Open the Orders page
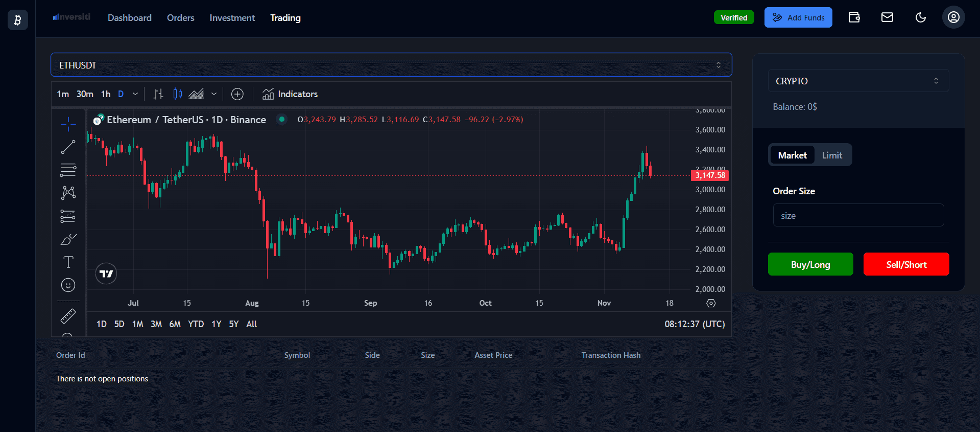 point(181,18)
